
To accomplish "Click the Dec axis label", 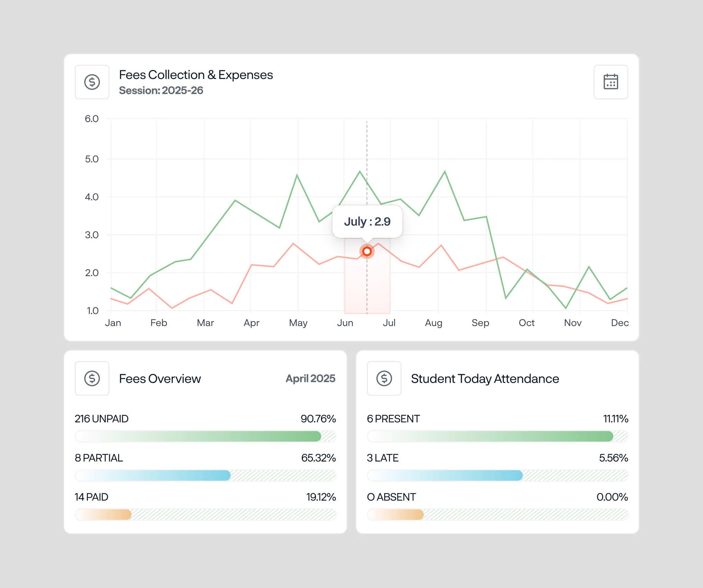I will 620,323.
